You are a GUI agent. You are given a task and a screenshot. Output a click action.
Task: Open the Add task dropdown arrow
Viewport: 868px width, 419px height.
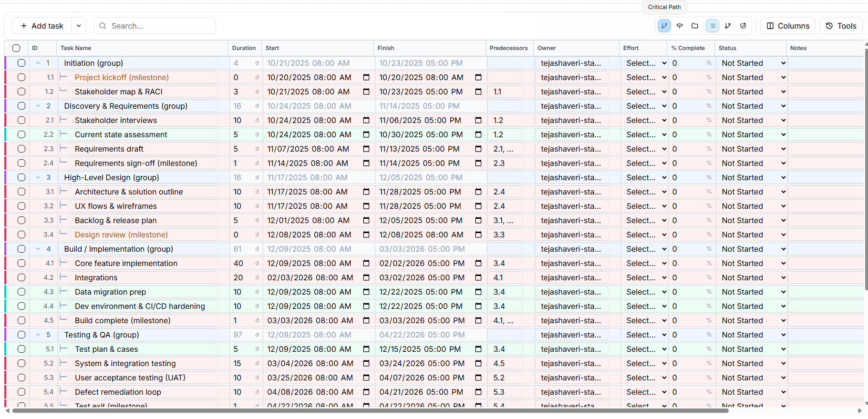[x=79, y=26]
